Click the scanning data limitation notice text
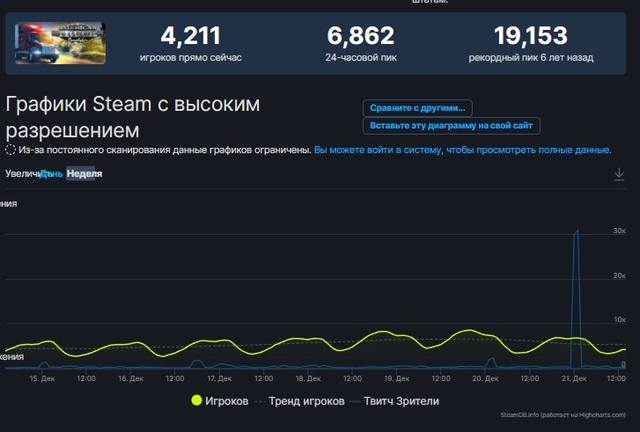The height and width of the screenshot is (432, 640). click(165, 150)
